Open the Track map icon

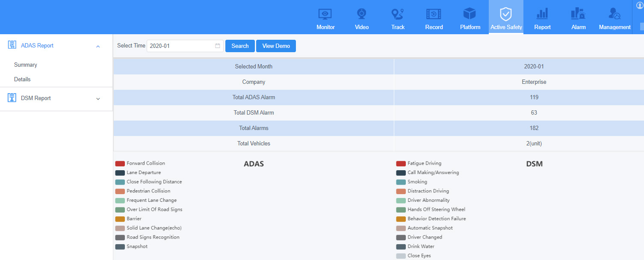398,14
